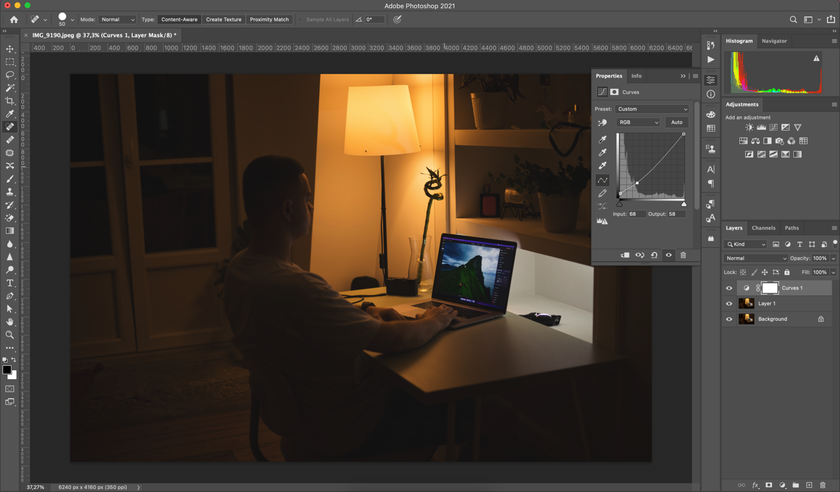Select Proximity Match type button
Image resolution: width=840 pixels, height=492 pixels.
[269, 19]
